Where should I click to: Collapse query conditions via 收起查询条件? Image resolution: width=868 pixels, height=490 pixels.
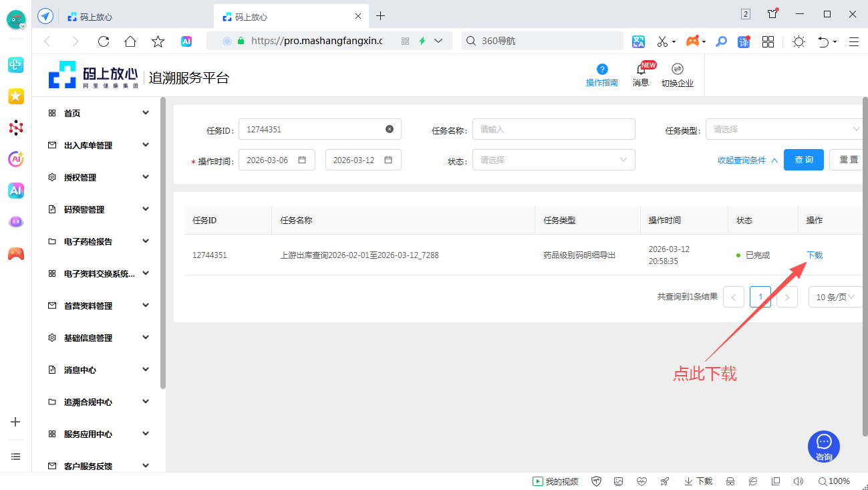pyautogui.click(x=747, y=160)
